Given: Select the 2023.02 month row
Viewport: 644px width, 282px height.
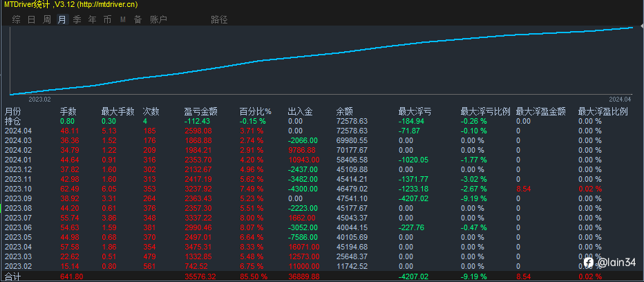Looking at the screenshot, I should click(x=322, y=266).
